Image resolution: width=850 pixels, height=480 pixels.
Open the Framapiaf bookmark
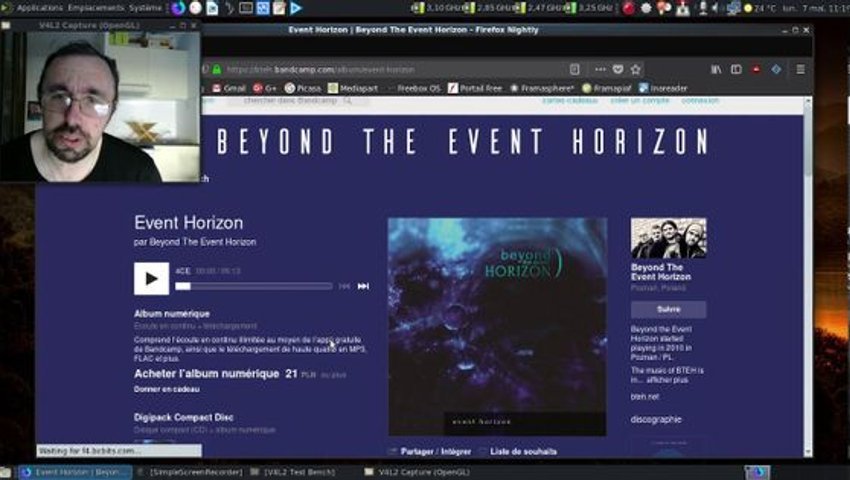tap(607, 88)
